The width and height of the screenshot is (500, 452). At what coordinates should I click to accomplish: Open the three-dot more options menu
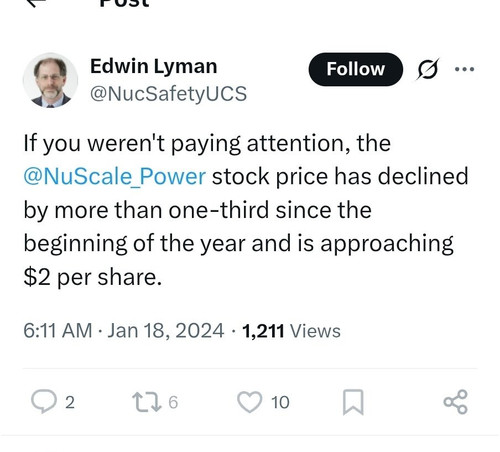pos(465,69)
